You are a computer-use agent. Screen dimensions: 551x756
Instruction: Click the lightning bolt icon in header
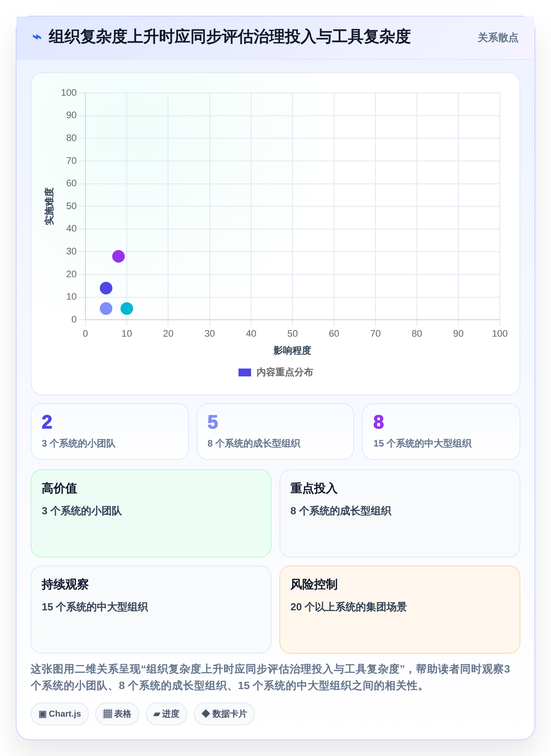pos(37,37)
